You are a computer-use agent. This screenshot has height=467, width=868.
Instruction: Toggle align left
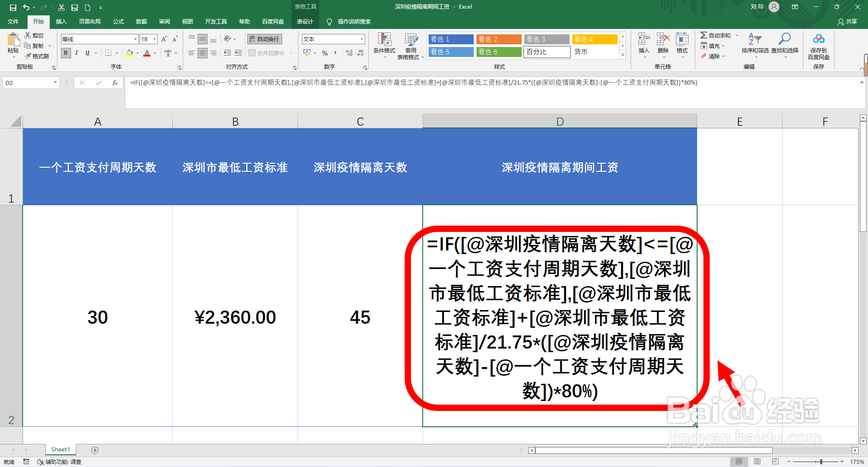click(192, 53)
